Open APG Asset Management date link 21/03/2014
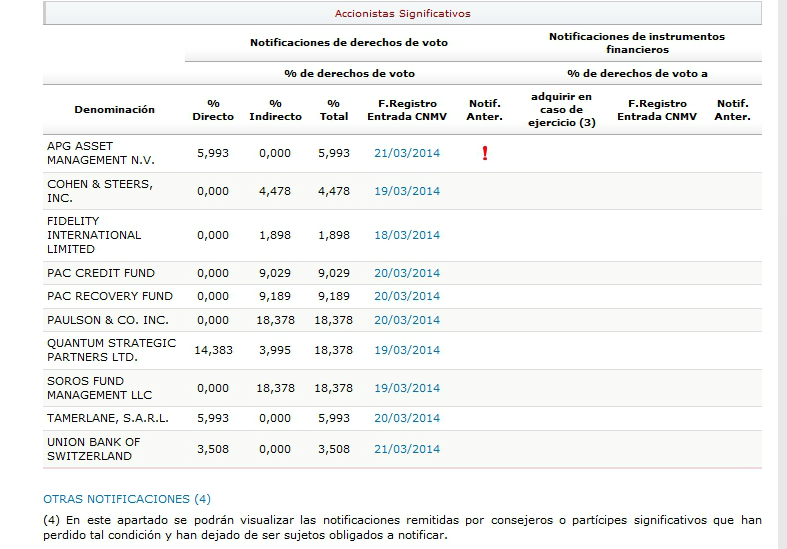 coord(407,153)
